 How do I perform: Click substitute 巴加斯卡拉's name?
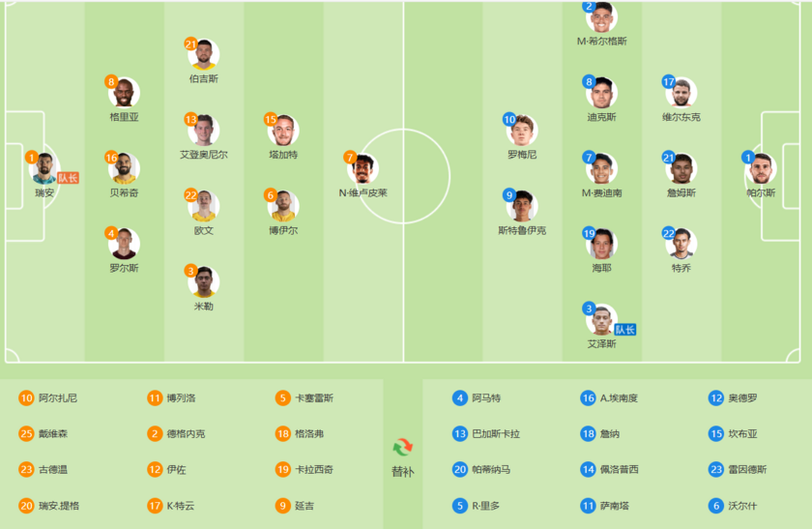coord(496,433)
